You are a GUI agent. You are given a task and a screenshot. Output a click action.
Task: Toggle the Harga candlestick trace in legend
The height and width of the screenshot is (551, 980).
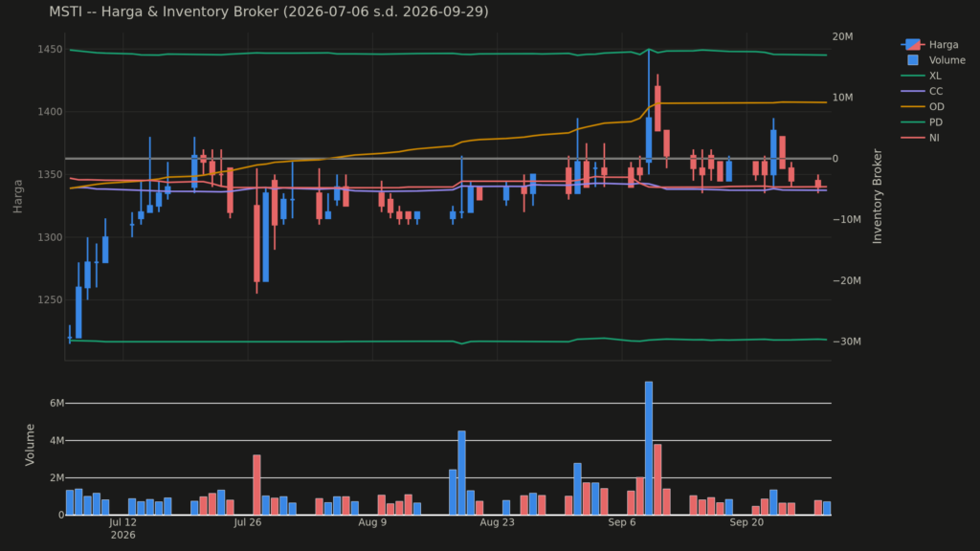[930, 44]
